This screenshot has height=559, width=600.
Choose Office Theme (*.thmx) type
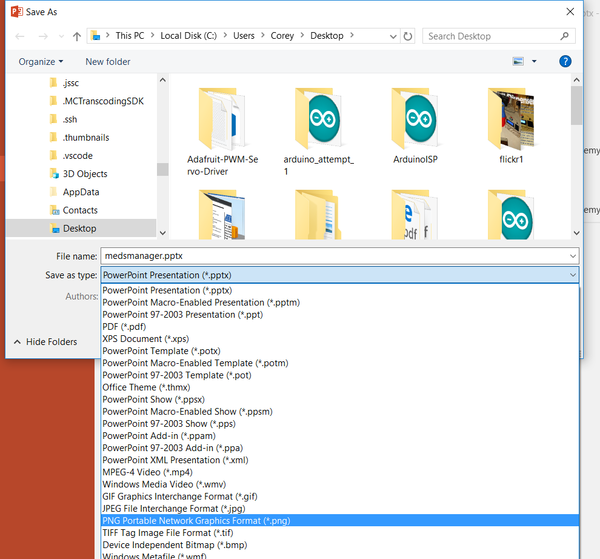tap(340, 388)
